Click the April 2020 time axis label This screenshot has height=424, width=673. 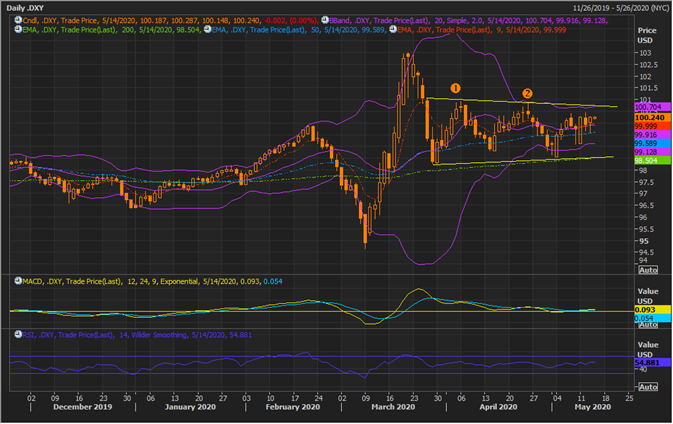[498, 407]
